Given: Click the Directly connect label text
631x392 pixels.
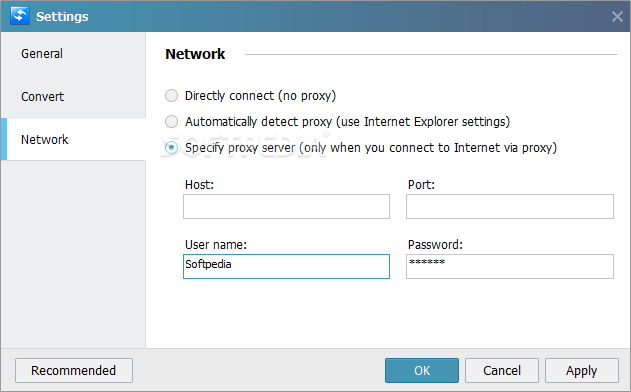Looking at the screenshot, I should pos(260,95).
